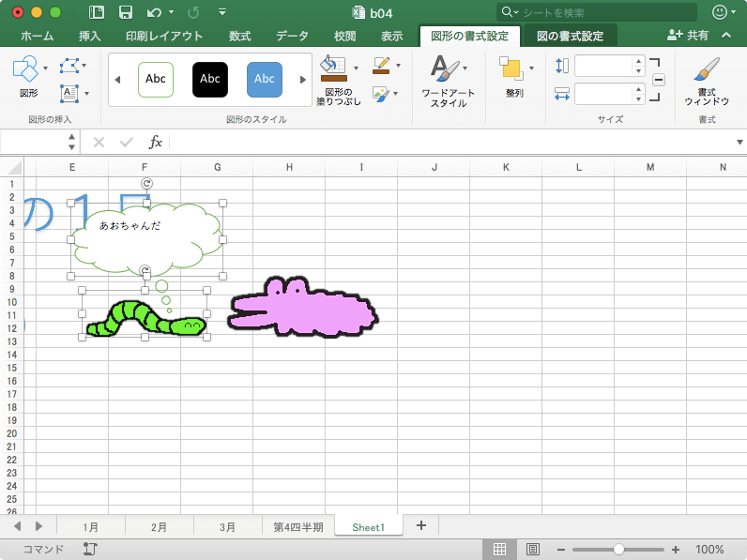The height and width of the screenshot is (560, 747).
Task: Open the shape fill color dropdown arrow
Action: (356, 68)
